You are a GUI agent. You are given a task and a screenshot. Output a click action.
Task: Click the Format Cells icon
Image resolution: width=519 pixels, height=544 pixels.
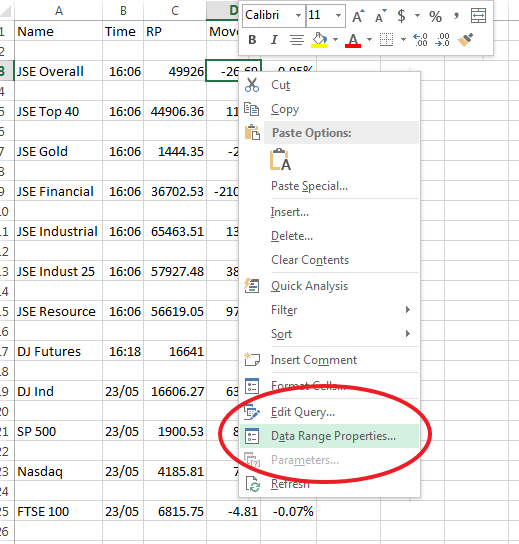coord(252,386)
